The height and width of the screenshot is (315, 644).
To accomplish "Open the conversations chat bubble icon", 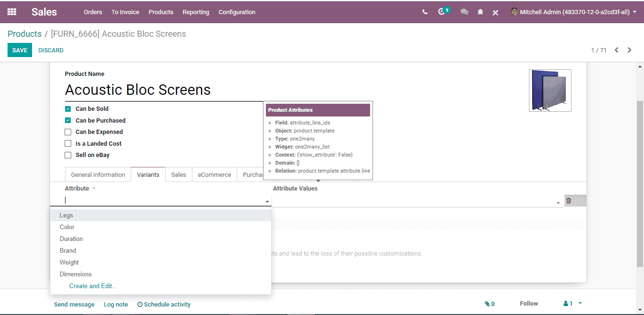I will [x=464, y=12].
